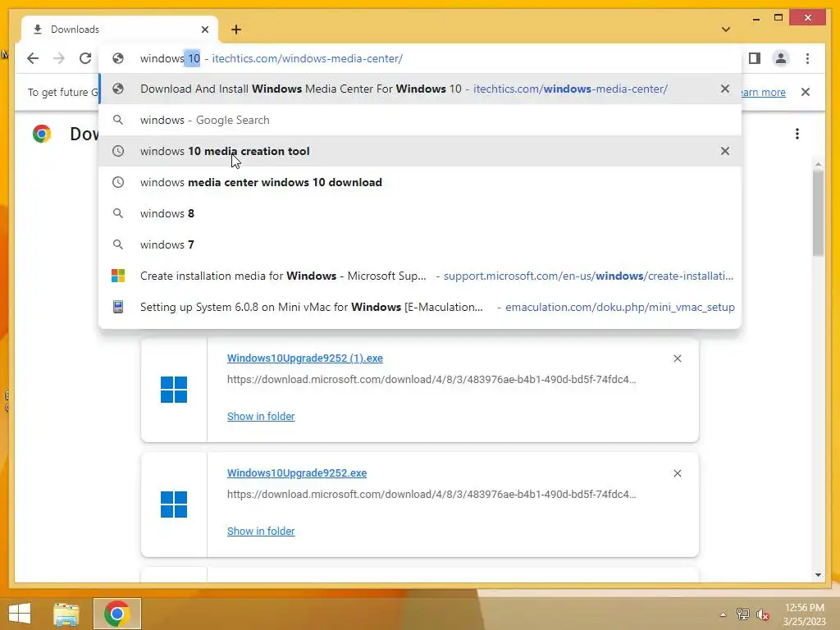Show Windows10Upgrade9252 (1).exe in folder
Screen dimensions: 840x630
[261, 416]
